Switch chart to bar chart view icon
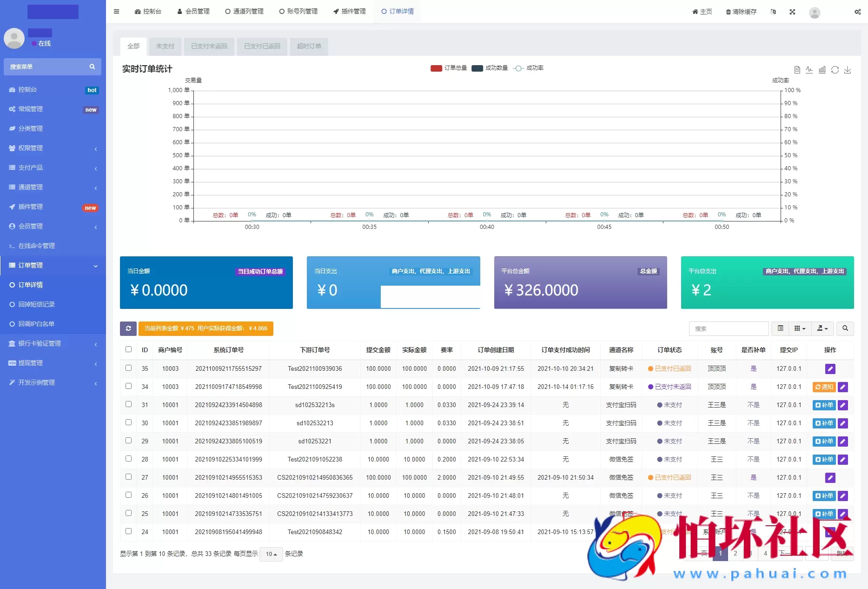The image size is (868, 589). (822, 70)
